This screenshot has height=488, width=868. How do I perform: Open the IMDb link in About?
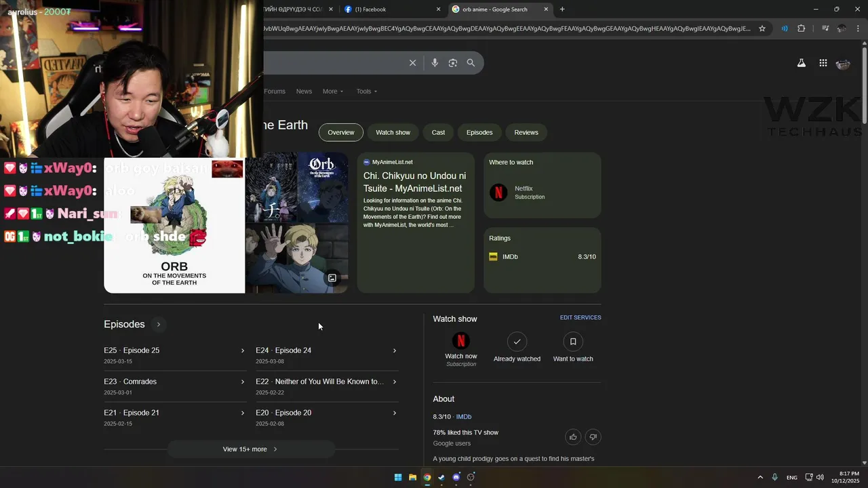(464, 417)
